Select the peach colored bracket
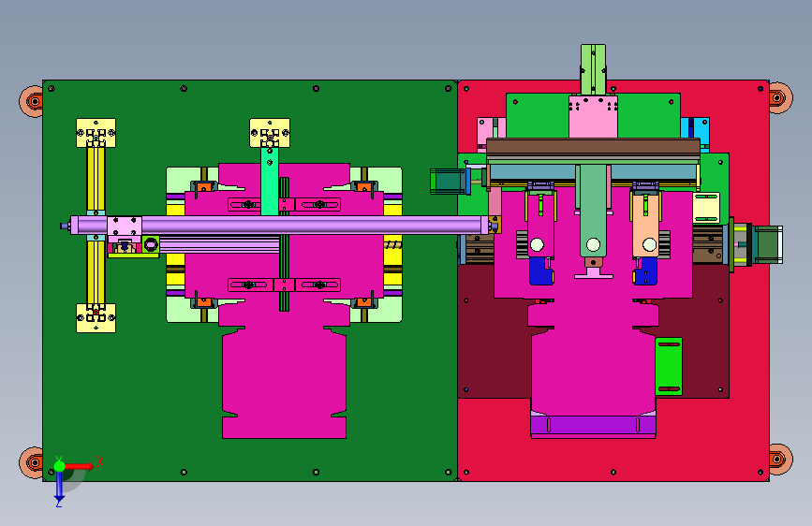Image resolution: width=812 pixels, height=526 pixels. click(645, 224)
